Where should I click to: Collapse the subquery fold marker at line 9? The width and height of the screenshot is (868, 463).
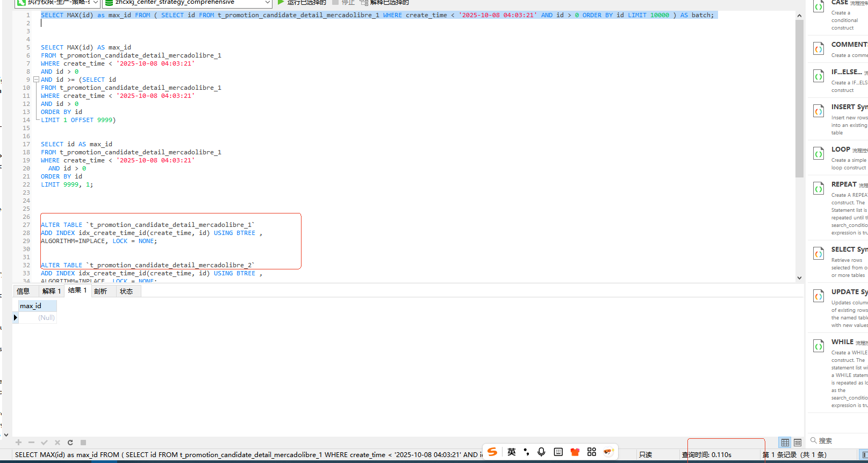coord(36,80)
